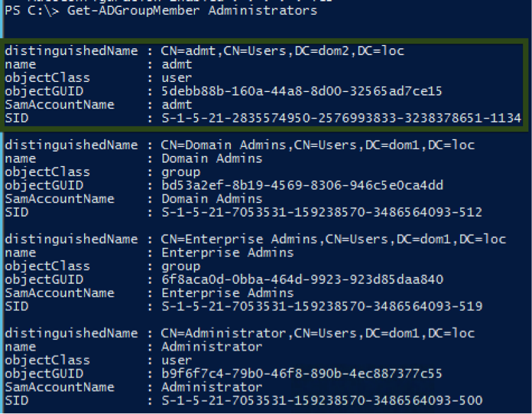Click the admt SamAccountName value
Screen dimensions: 532x414
point(176,105)
